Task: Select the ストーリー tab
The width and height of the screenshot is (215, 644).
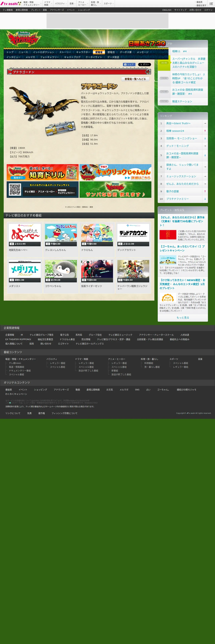Action: click(x=65, y=52)
